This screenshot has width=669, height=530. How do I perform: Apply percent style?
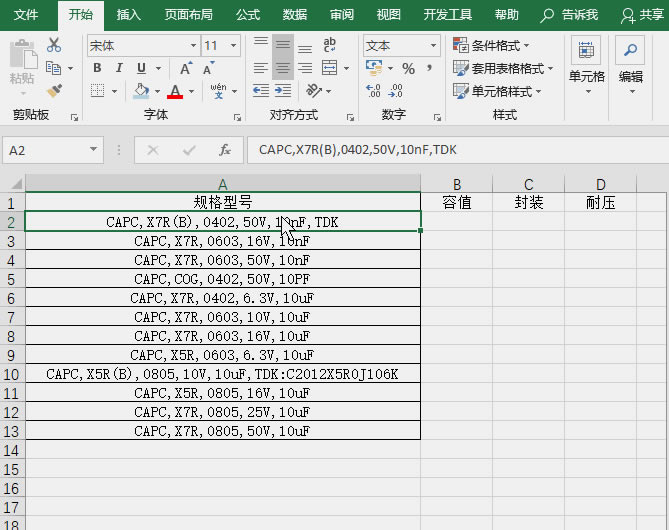(408, 68)
